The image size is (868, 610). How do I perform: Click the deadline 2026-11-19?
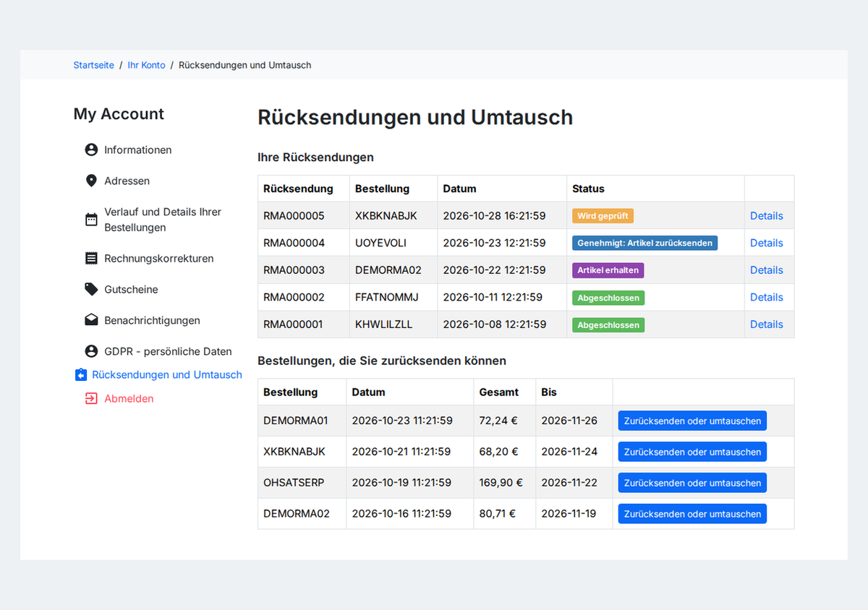click(569, 514)
